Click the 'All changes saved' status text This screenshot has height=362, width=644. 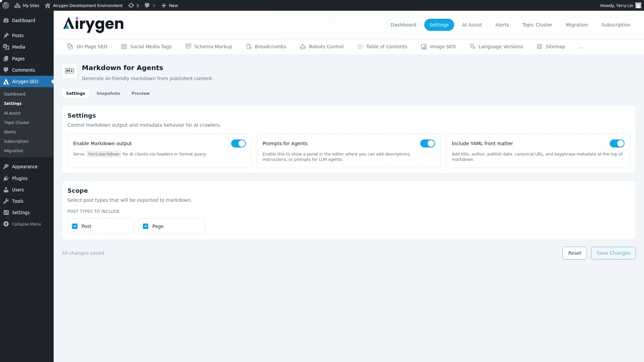[x=83, y=253]
